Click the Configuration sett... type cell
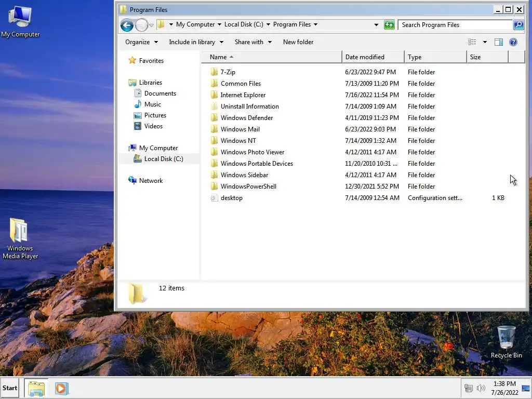The height and width of the screenshot is (399, 532). coord(435,198)
